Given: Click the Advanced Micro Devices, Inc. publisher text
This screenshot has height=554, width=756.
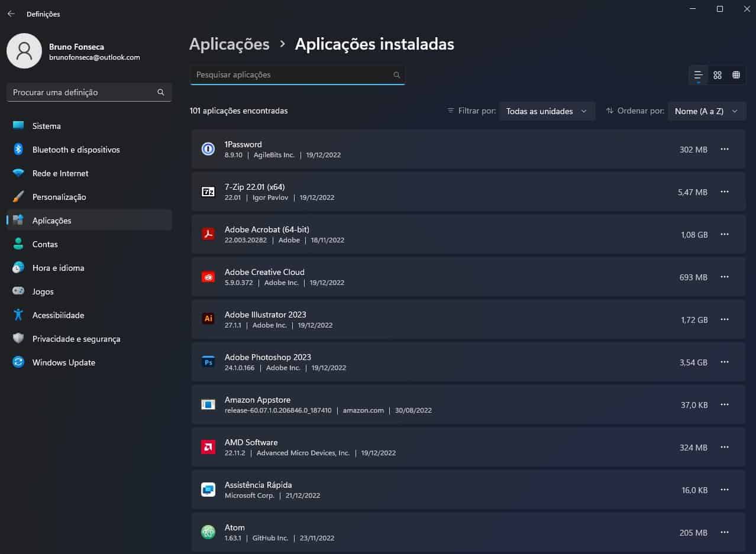Looking at the screenshot, I should point(303,453).
